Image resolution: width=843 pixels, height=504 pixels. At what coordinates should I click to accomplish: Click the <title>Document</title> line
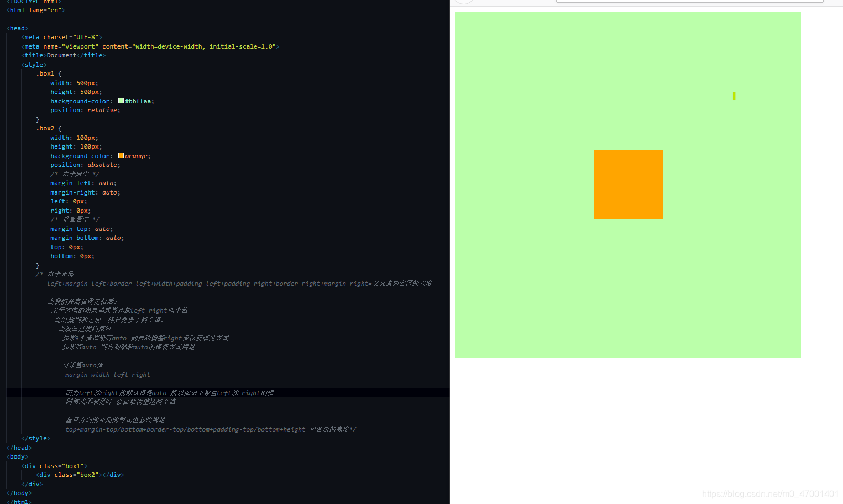click(x=64, y=55)
